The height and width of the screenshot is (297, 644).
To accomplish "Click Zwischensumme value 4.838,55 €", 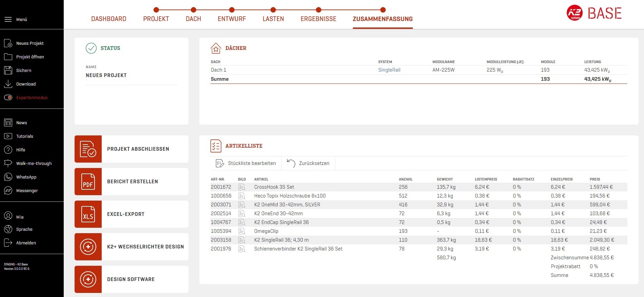I will pos(602,258).
